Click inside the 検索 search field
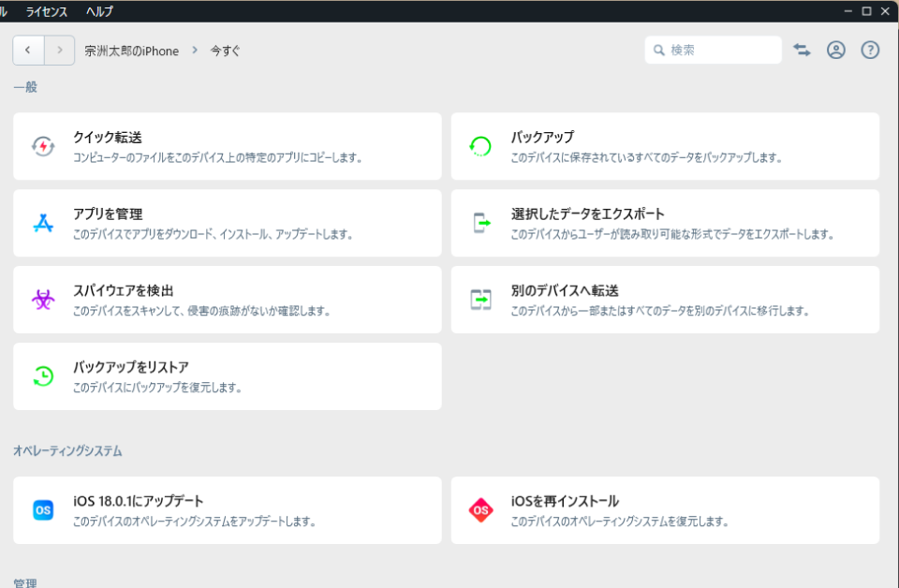 [x=714, y=49]
